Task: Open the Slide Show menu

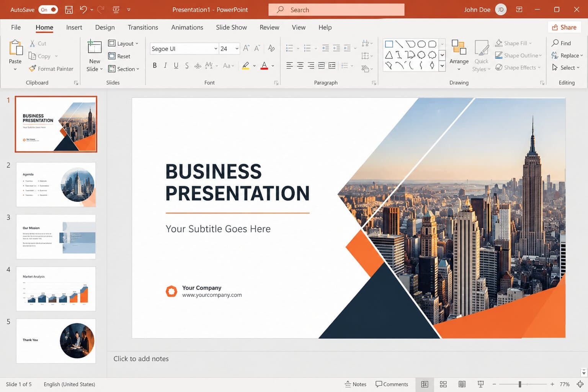Action: point(231,27)
